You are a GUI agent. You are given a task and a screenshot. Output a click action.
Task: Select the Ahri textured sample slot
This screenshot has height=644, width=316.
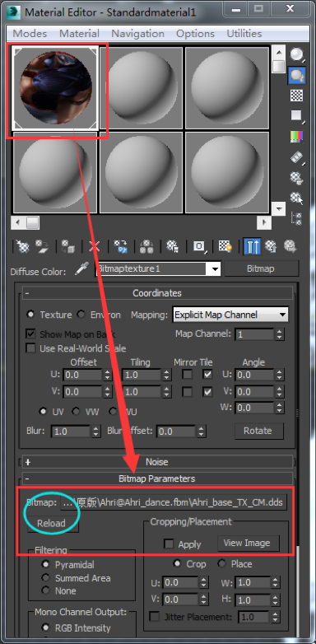coord(55,88)
